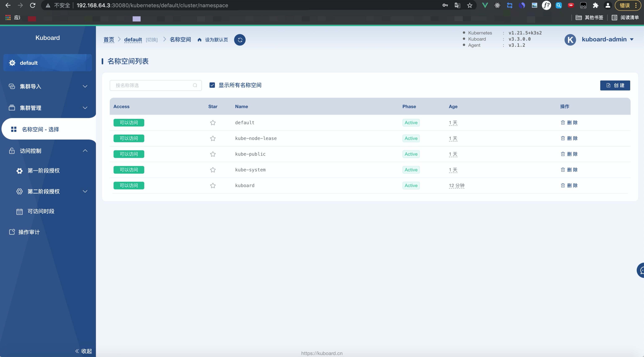Click the 错误 update button in browser
Image resolution: width=644 pixels, height=357 pixels.
628,5
